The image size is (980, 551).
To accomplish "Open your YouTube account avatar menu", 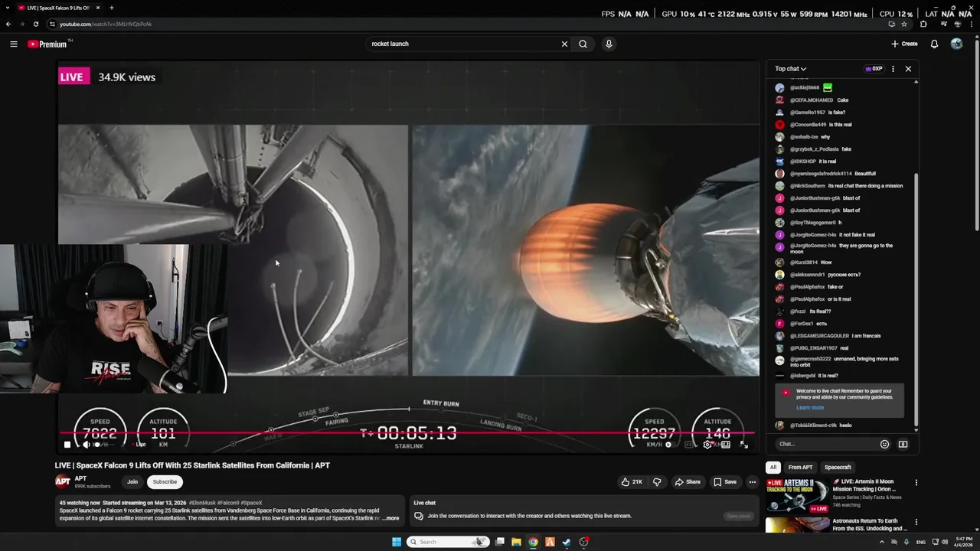I will point(956,44).
